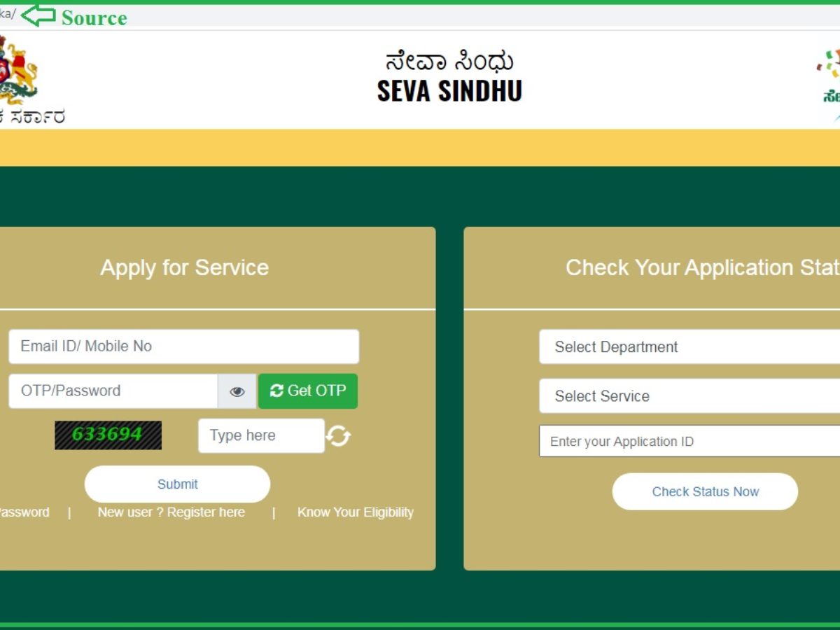Click the green Source arrow icon

[38, 15]
